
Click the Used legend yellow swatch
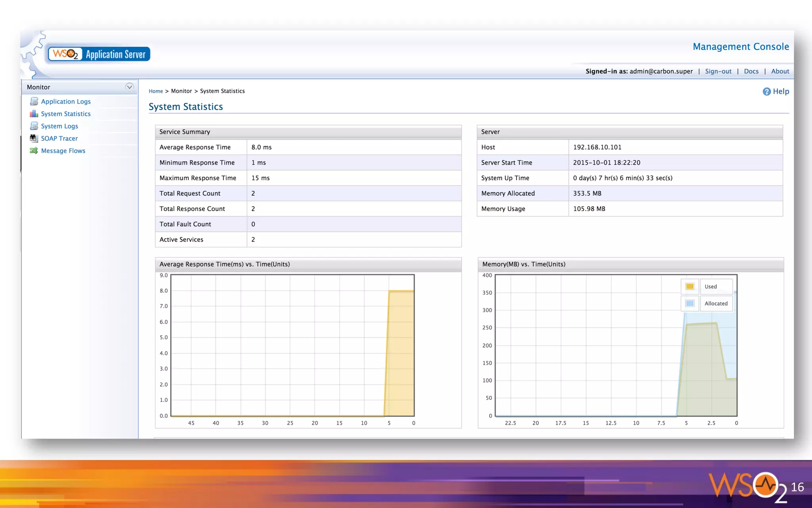(690, 287)
